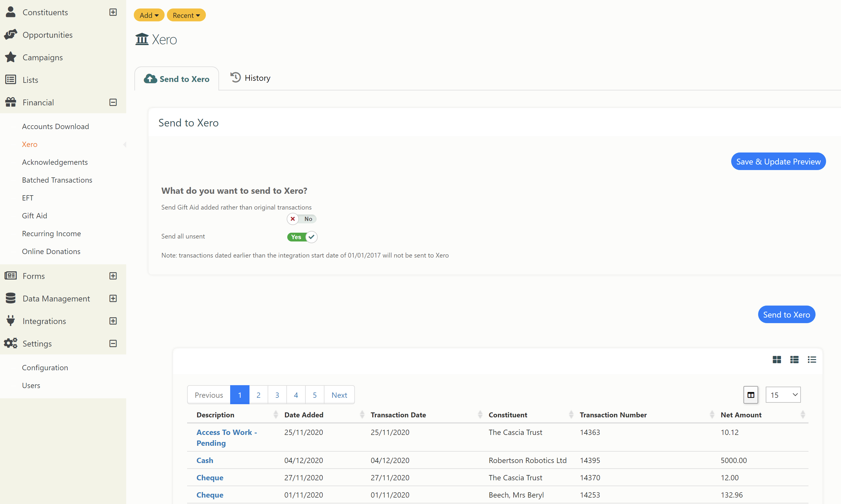
Task: Expand the Integrations menu section
Action: 113,320
